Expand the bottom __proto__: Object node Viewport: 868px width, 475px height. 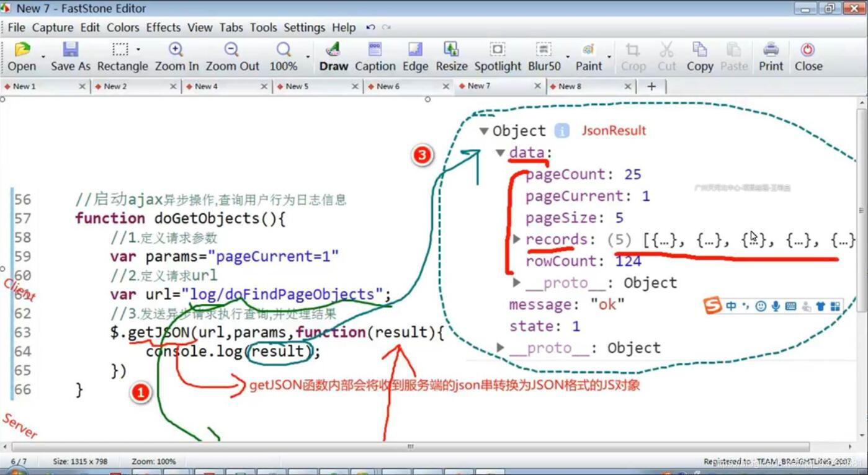click(x=500, y=347)
